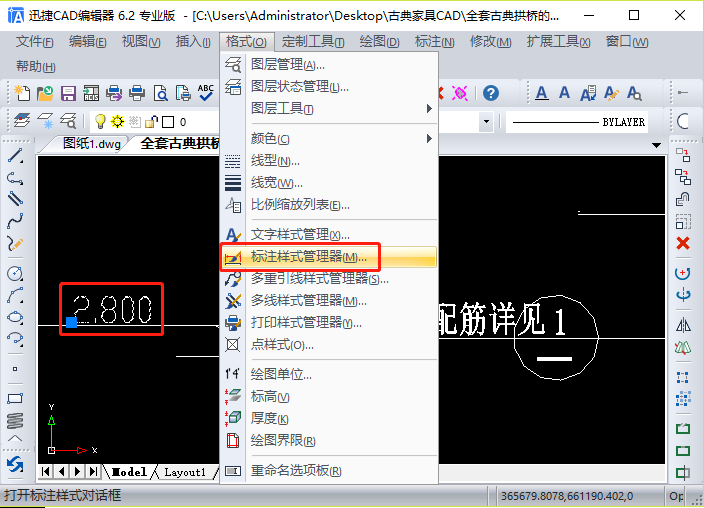This screenshot has height=508, width=704.
Task: Open 线宽 lineweight settings
Action: pyautogui.click(x=328, y=182)
